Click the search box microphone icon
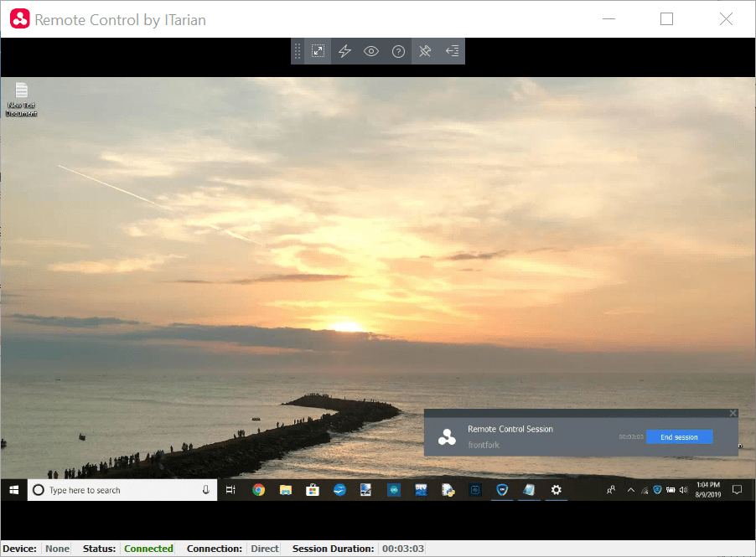Viewport: 756px width, 557px height. [206, 490]
